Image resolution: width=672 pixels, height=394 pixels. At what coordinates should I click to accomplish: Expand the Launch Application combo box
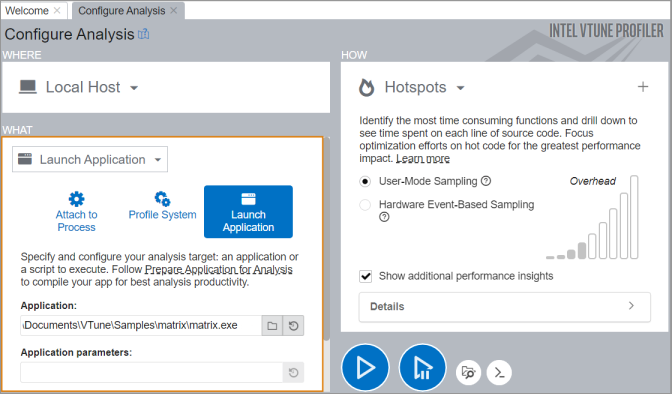pos(90,159)
